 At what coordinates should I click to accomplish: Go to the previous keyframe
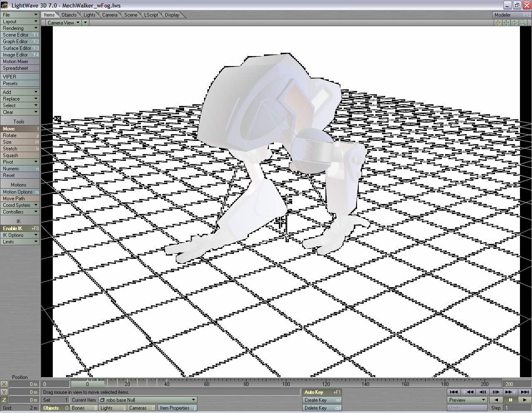[x=468, y=392]
